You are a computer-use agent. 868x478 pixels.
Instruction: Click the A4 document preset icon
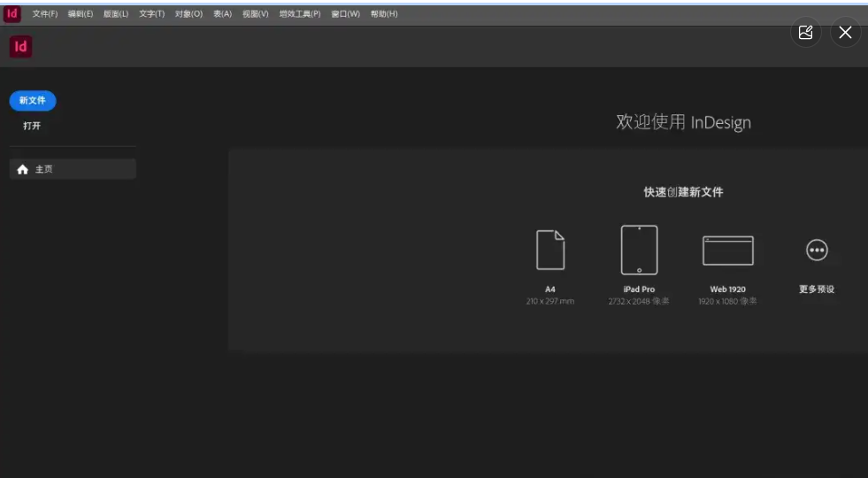[x=550, y=250]
